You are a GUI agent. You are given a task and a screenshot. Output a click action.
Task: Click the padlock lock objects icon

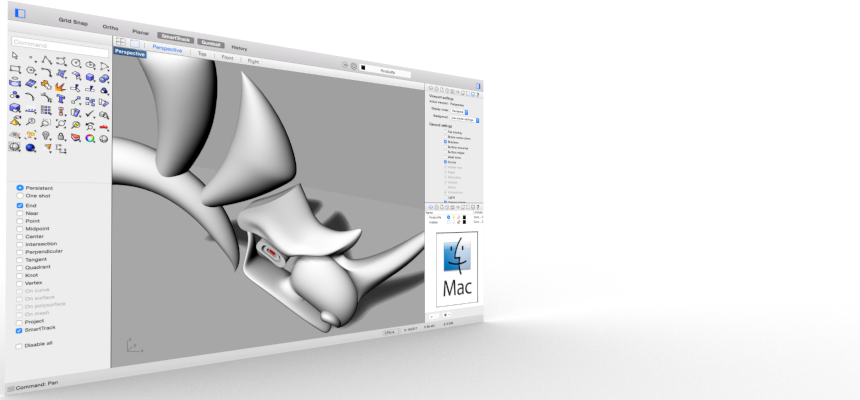(61, 135)
